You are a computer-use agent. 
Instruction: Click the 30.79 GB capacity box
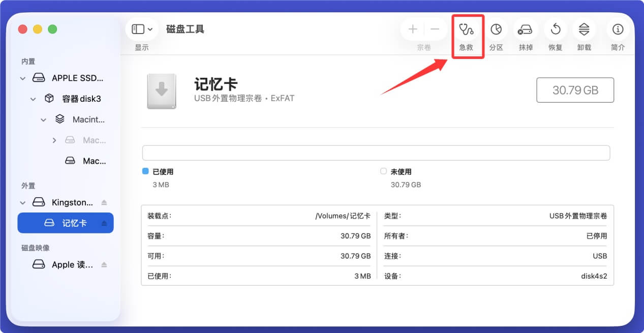[575, 90]
